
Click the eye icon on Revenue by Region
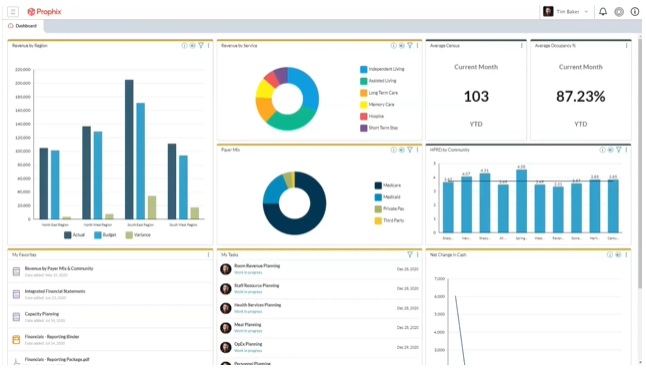click(x=192, y=46)
